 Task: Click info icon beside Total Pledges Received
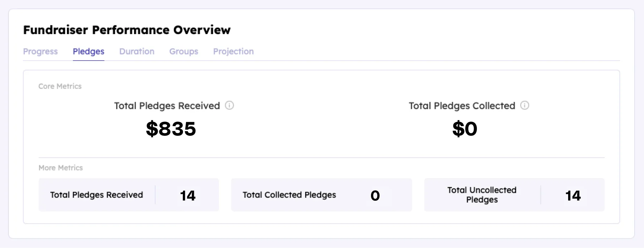point(229,105)
